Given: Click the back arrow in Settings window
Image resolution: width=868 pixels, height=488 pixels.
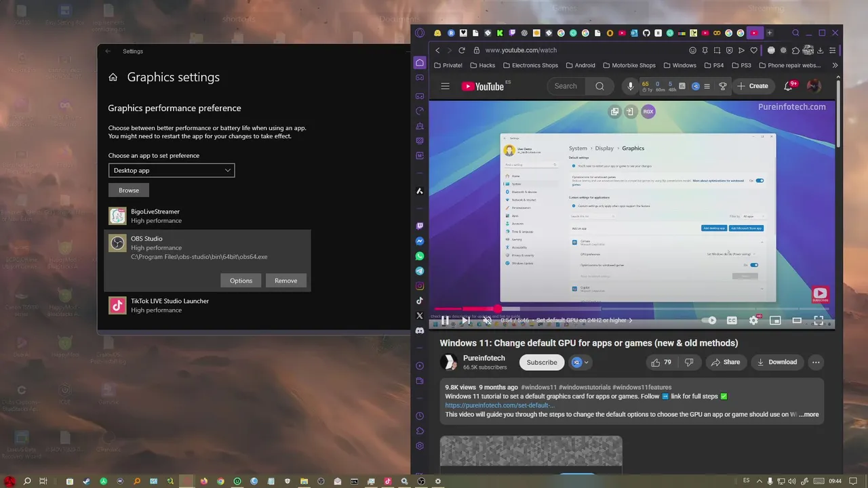Looking at the screenshot, I should pos(108,52).
